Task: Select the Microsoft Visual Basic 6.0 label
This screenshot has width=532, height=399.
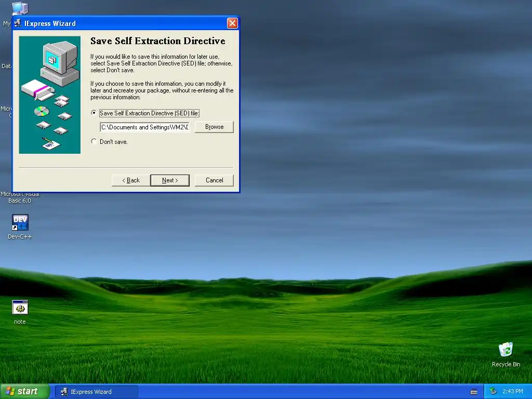Action: coord(20,197)
